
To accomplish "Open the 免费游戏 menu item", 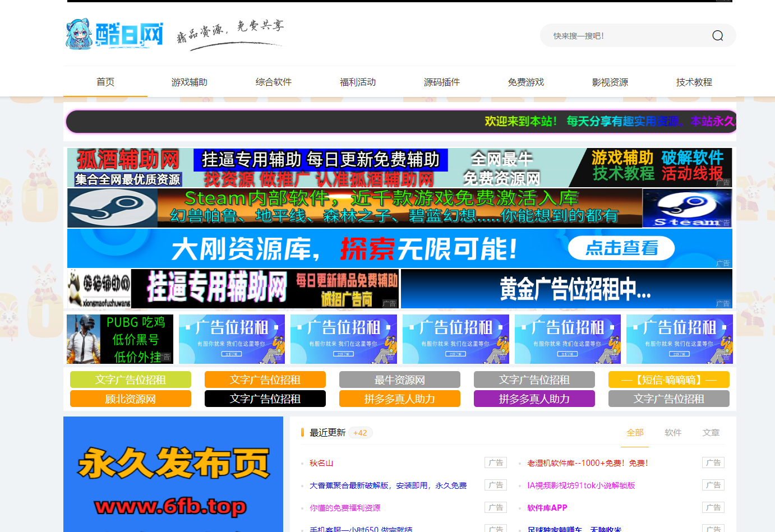I will (x=526, y=82).
